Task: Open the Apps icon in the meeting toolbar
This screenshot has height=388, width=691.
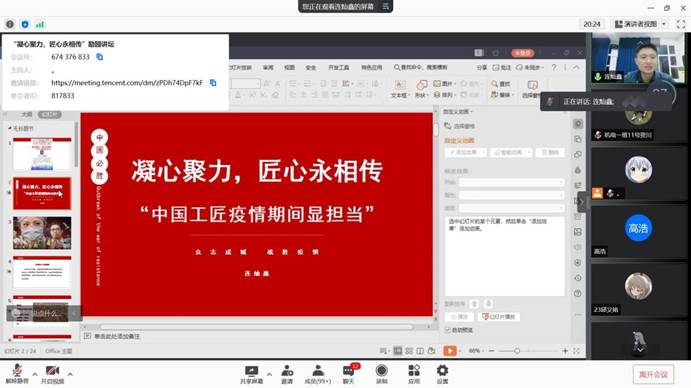Action: (414, 374)
